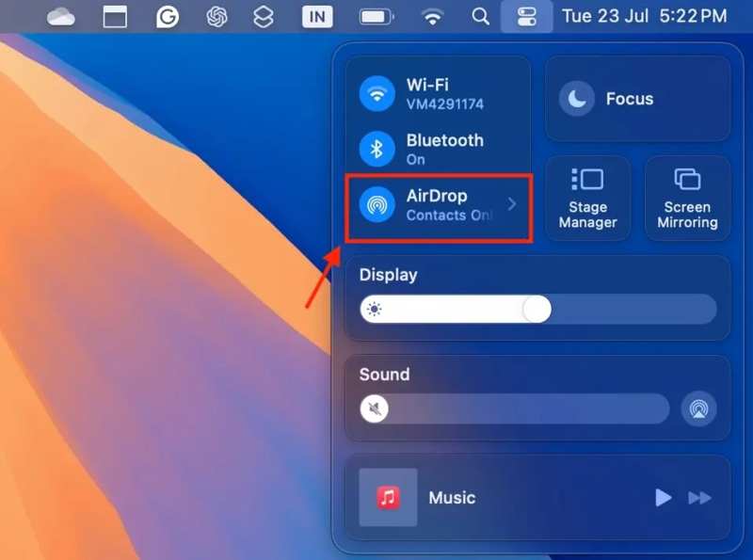Viewport: 753px width, 560px height.
Task: Open Spotlight search from the menu bar
Action: (480, 16)
